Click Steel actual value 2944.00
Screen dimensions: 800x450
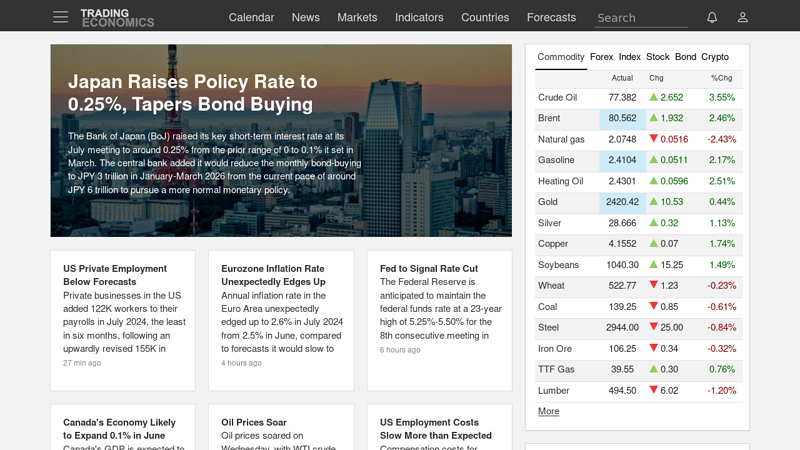622,328
